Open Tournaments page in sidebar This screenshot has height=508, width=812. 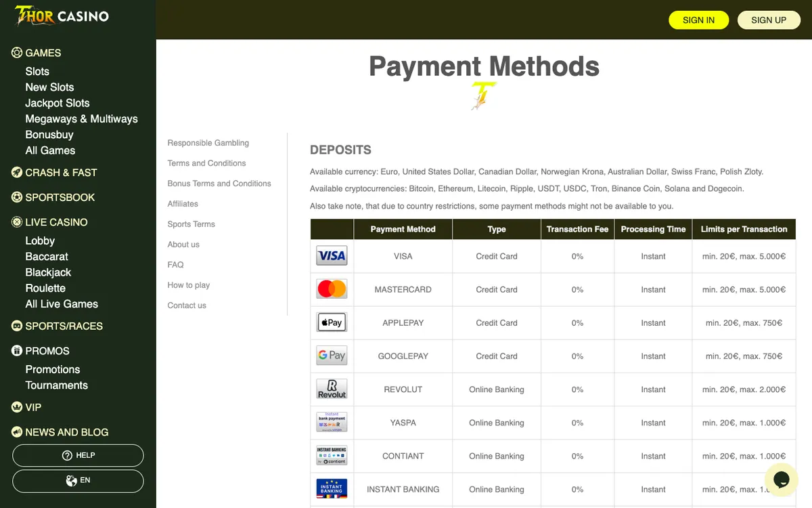coord(57,385)
